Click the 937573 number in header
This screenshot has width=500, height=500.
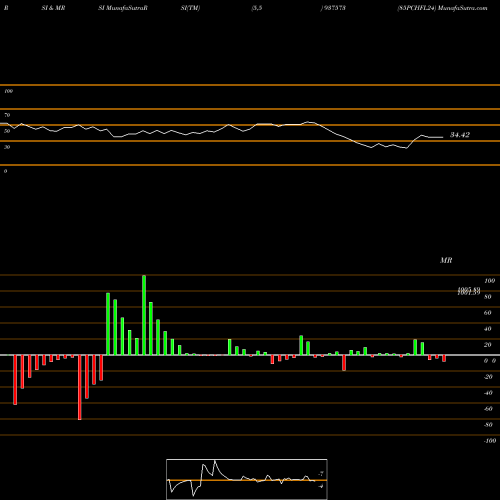(x=334, y=8)
